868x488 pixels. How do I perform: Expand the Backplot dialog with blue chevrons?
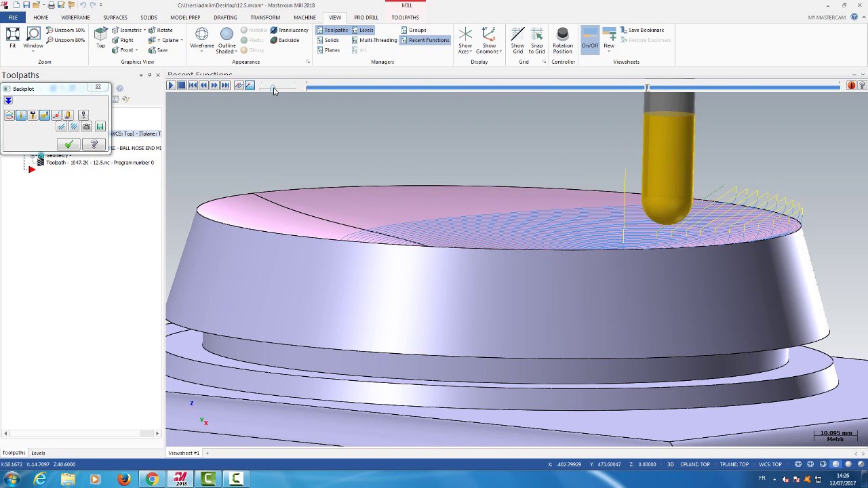[x=8, y=101]
